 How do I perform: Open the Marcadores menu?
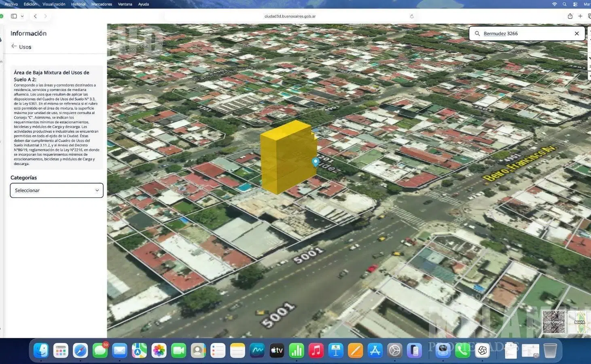(102, 4)
